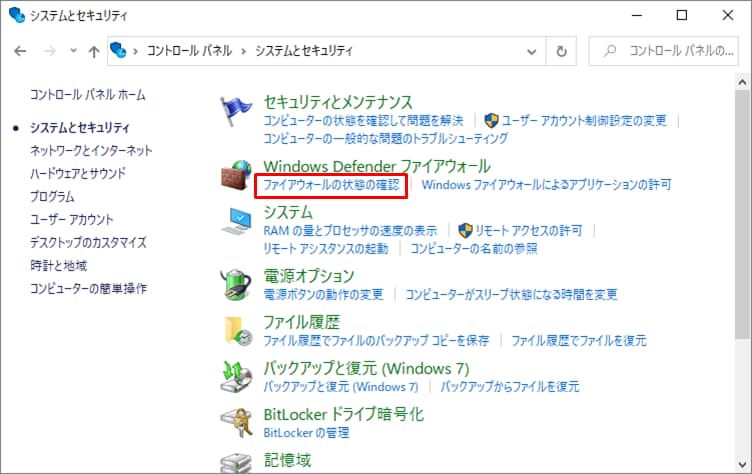
Task: Open 記憶域 heading link
Action: point(287,460)
